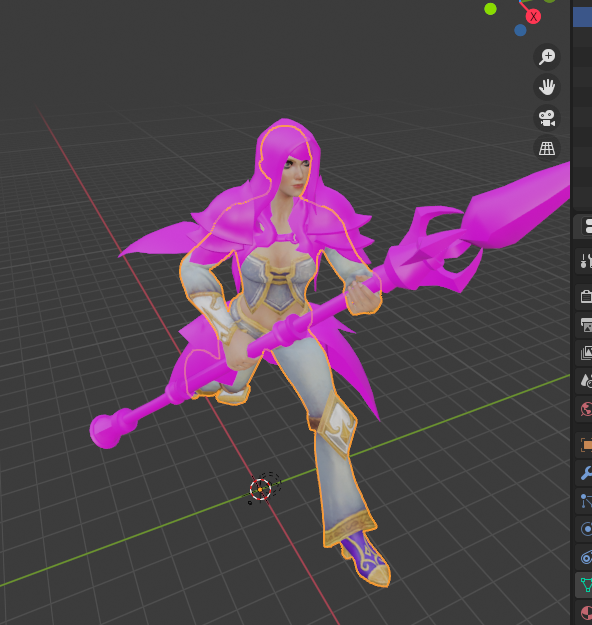Screen dimensions: 592x625
Task: Open Object Constraints tab icon
Action: (585, 557)
